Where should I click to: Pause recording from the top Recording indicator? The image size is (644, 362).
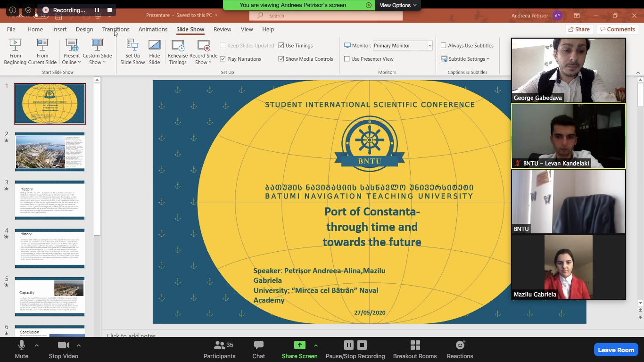click(97, 10)
